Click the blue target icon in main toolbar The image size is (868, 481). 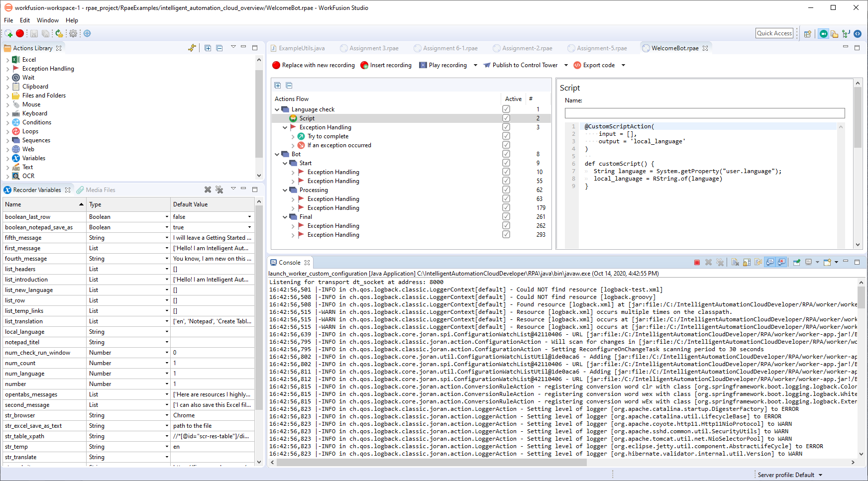87,33
